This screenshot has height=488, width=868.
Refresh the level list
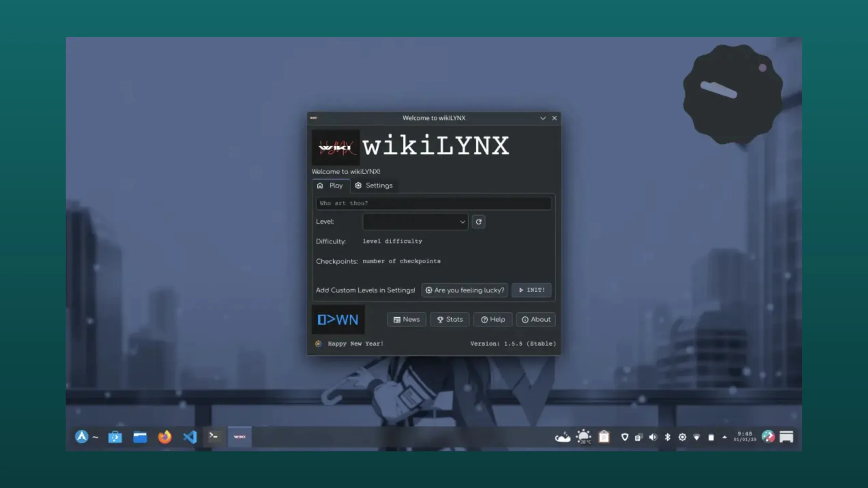pyautogui.click(x=478, y=222)
